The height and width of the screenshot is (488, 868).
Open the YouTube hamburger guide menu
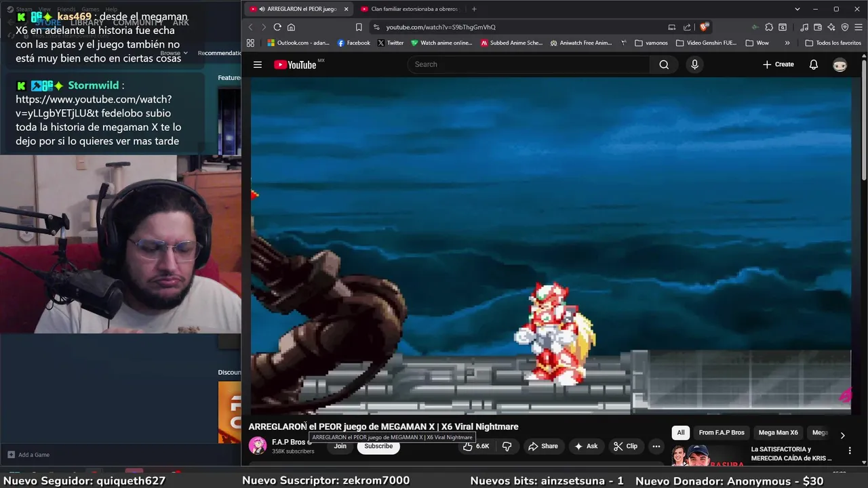pyautogui.click(x=258, y=64)
